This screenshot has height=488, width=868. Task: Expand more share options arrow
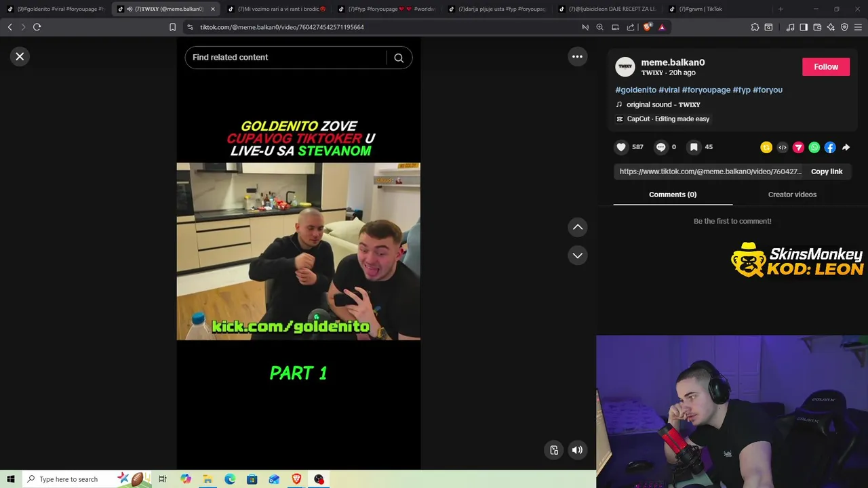[x=846, y=147]
